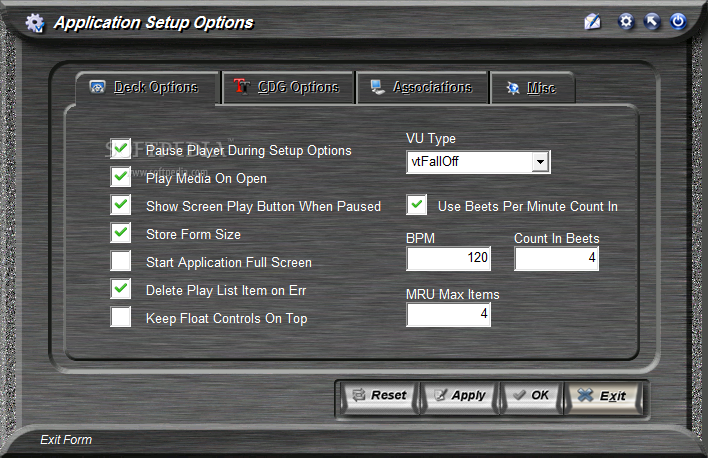The width and height of the screenshot is (708, 458).
Task: Open the Associations tab
Action: click(422, 87)
